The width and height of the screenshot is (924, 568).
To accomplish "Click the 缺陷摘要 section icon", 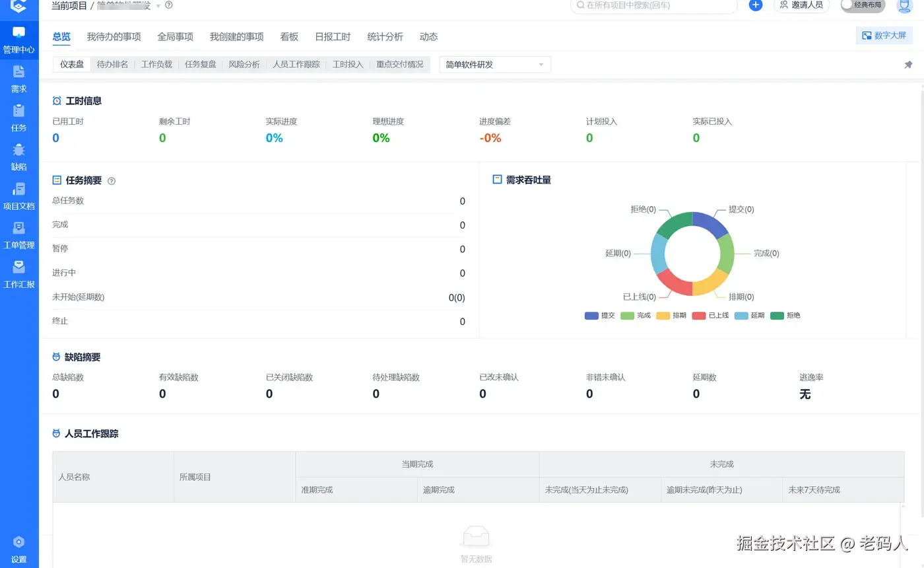I will [56, 357].
